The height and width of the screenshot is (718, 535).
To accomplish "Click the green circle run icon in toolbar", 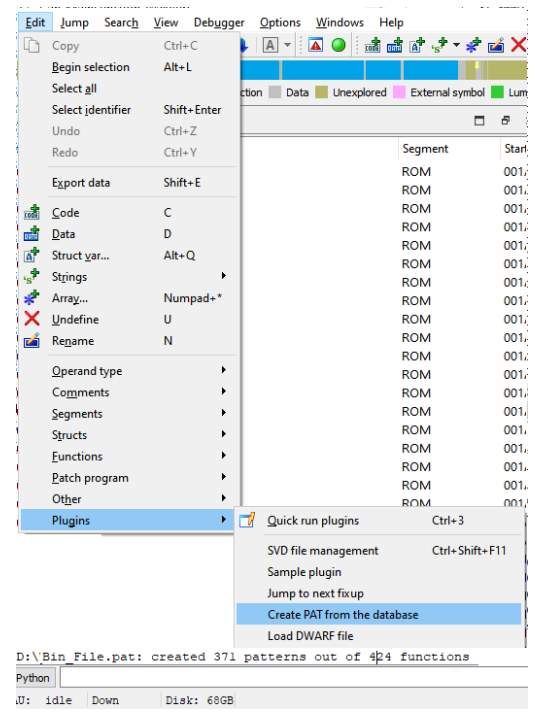I will [x=338, y=45].
